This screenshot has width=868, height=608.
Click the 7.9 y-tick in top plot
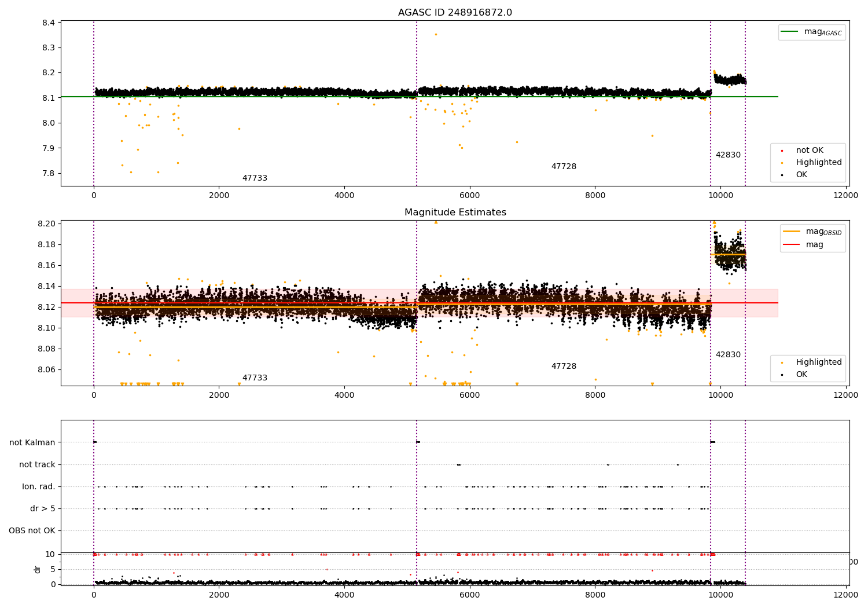(x=49, y=148)
